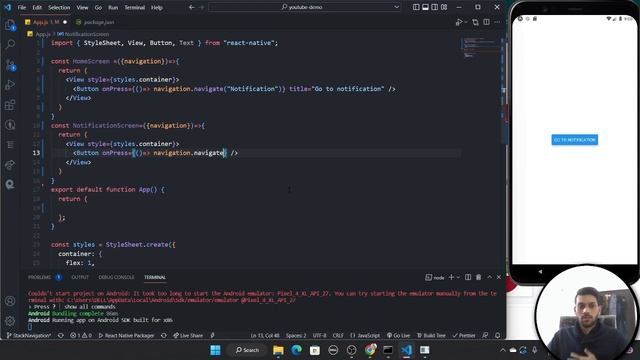Open Run and Debug view
This screenshot has height=360, width=640.
[10, 84]
